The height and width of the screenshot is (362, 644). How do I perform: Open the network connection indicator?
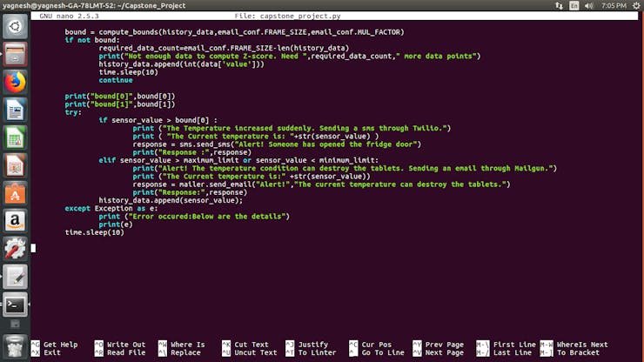point(559,5)
